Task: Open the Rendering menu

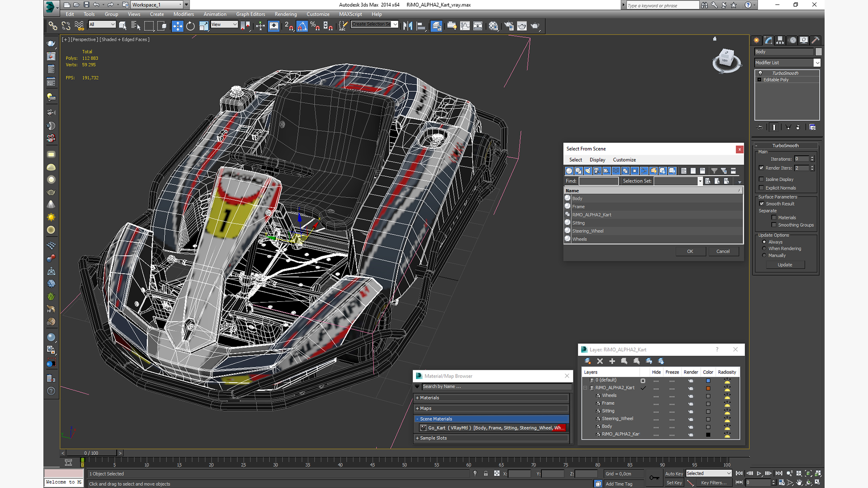Action: [286, 14]
